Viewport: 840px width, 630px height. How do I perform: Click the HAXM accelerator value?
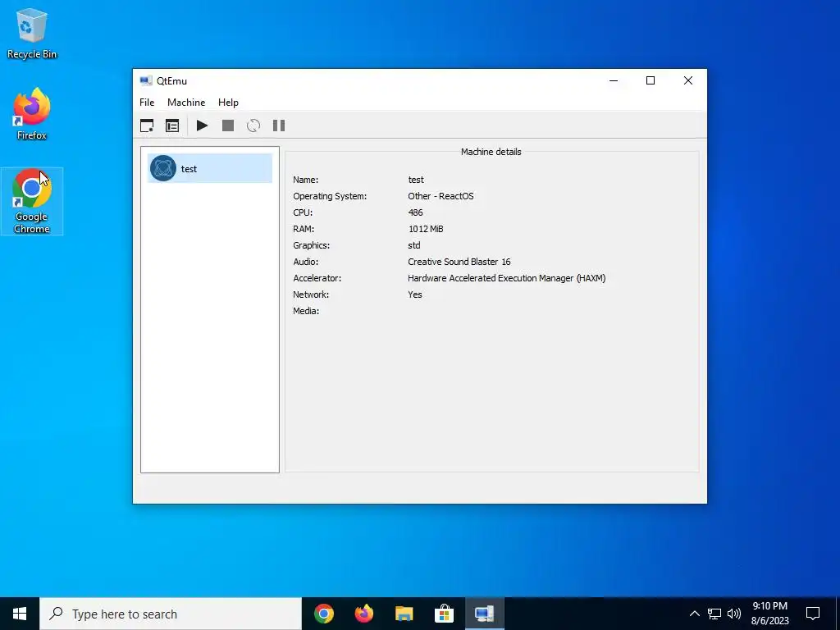pos(506,278)
